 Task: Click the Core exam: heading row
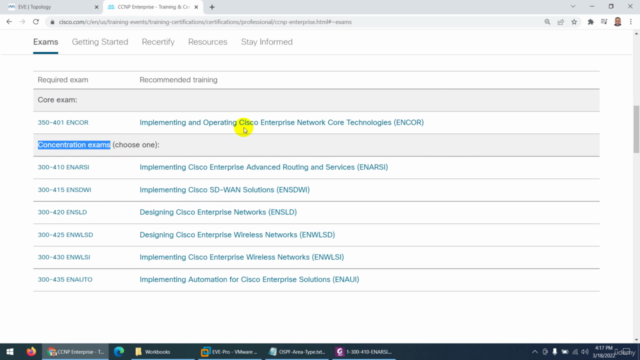pyautogui.click(x=316, y=100)
